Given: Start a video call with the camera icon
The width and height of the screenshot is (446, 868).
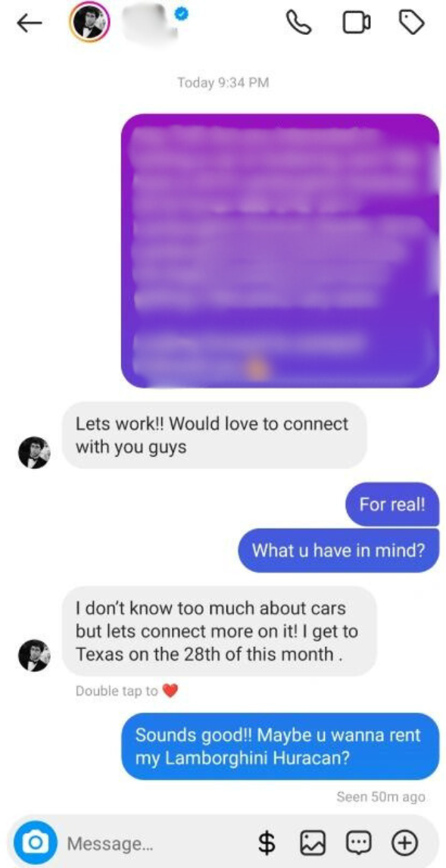Looking at the screenshot, I should (357, 23).
